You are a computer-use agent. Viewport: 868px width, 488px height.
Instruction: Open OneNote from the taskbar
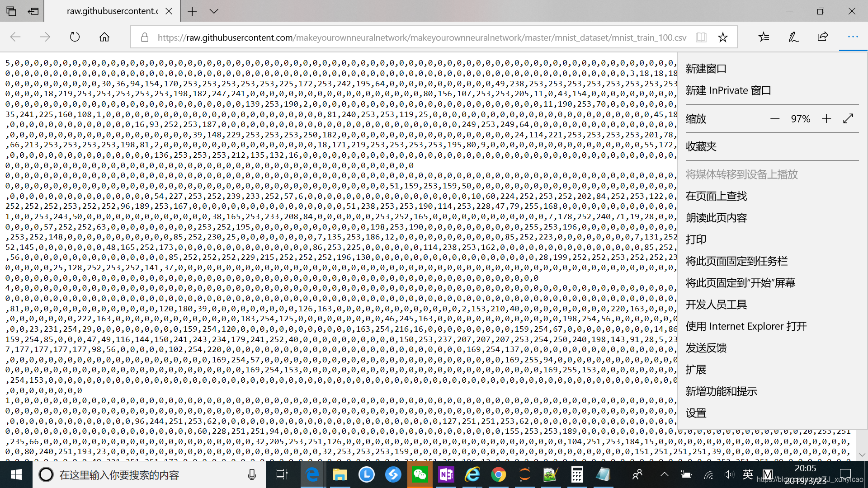[x=446, y=474]
